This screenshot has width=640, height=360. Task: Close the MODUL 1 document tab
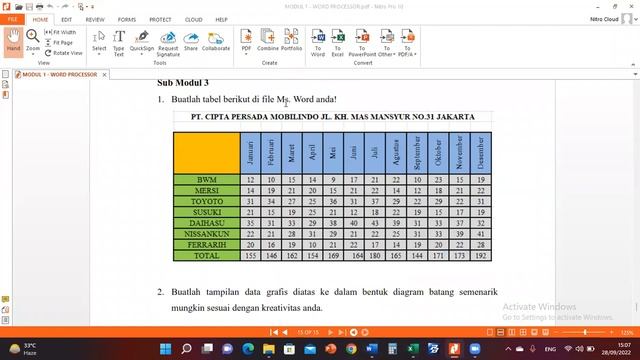coord(104,75)
